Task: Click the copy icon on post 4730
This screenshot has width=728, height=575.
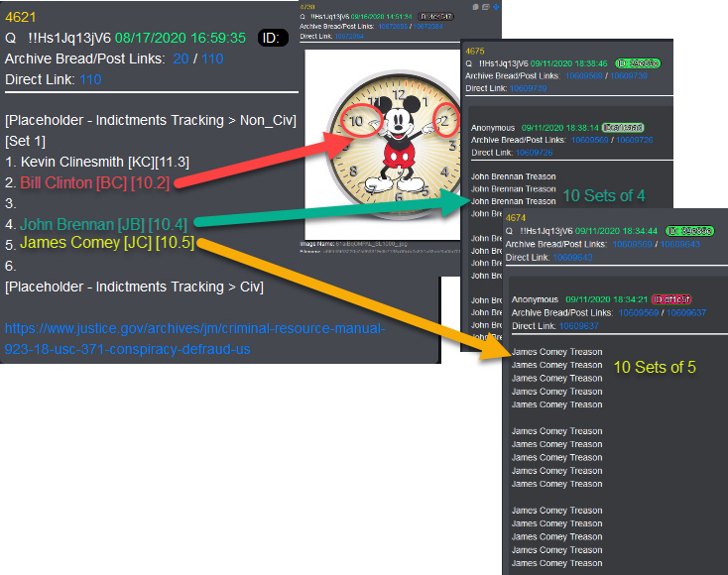Action: [475, 7]
